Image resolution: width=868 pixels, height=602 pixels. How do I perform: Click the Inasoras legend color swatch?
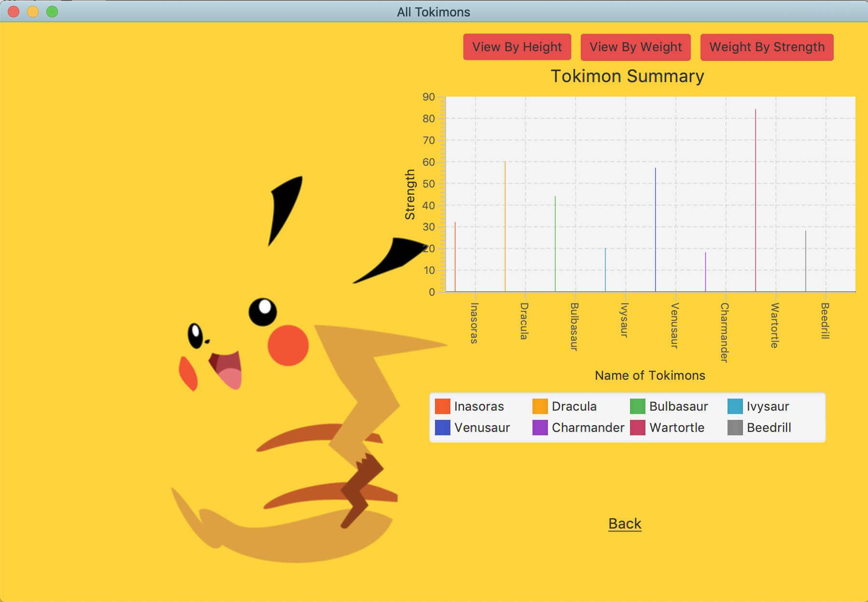pyautogui.click(x=442, y=406)
